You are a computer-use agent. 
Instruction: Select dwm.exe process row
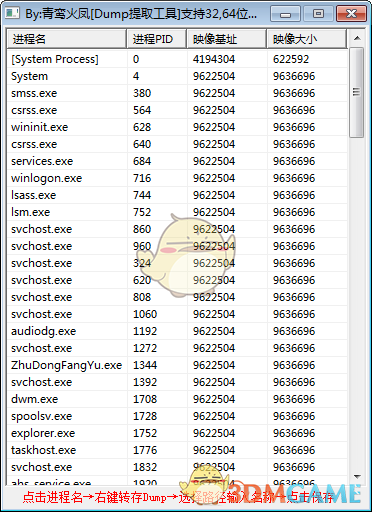coord(177,399)
